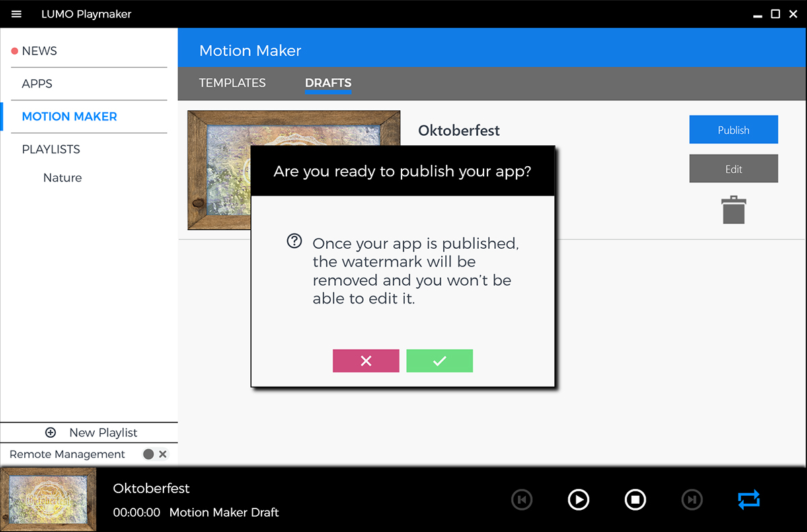Open the News section
The image size is (807, 532).
[39, 51]
